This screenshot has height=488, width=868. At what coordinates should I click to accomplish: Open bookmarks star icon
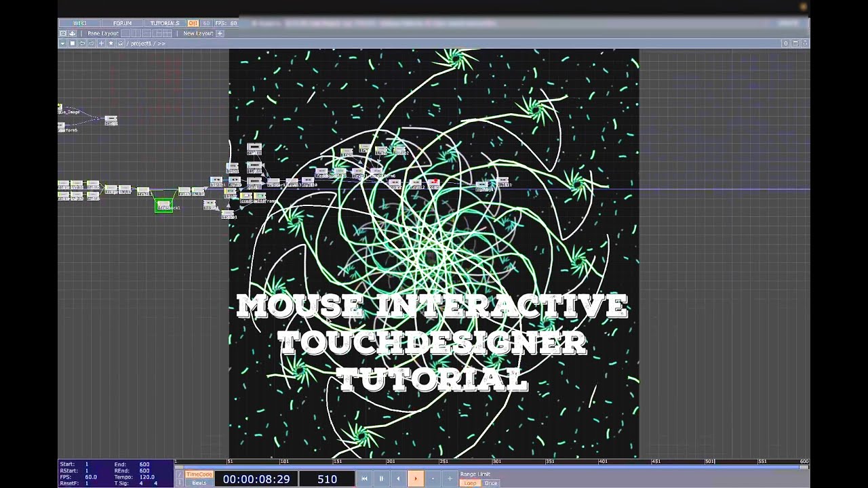[x=111, y=43]
